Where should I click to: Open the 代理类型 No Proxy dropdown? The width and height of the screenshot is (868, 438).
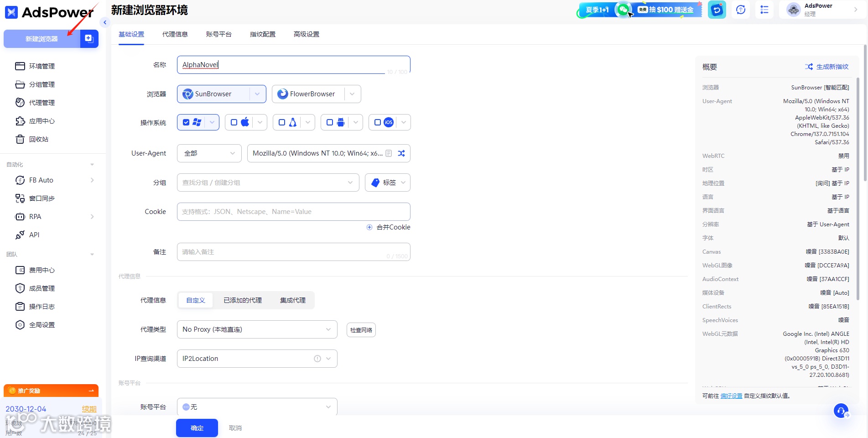[x=257, y=329]
